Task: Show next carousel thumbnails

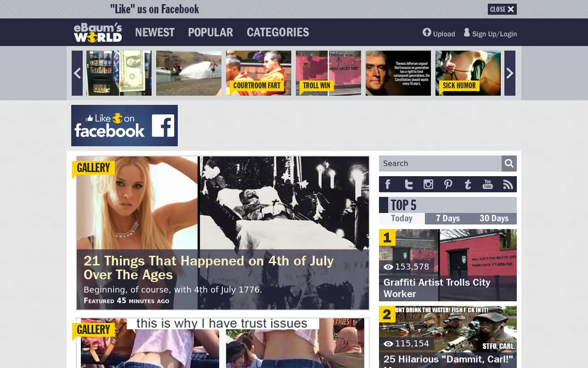Action: tap(510, 73)
